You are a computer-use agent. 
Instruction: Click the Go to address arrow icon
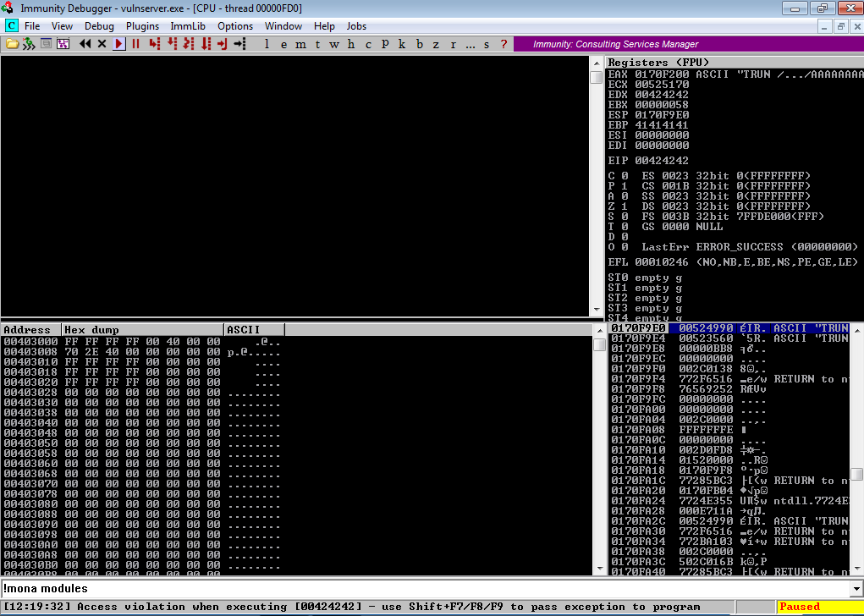tap(239, 44)
